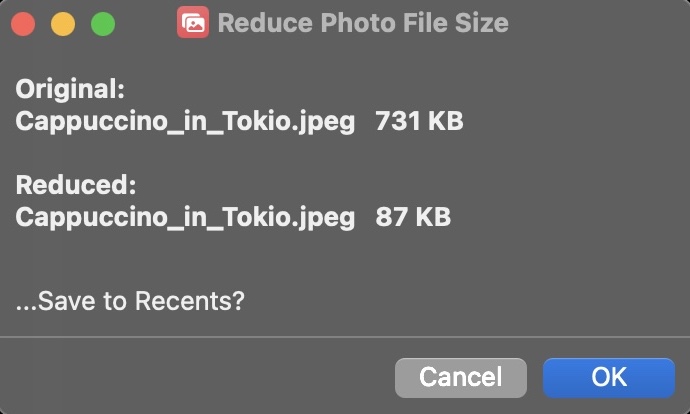Click the "...Save to Recents?" prompt text
Screen dimensions: 690x414
pos(130,300)
